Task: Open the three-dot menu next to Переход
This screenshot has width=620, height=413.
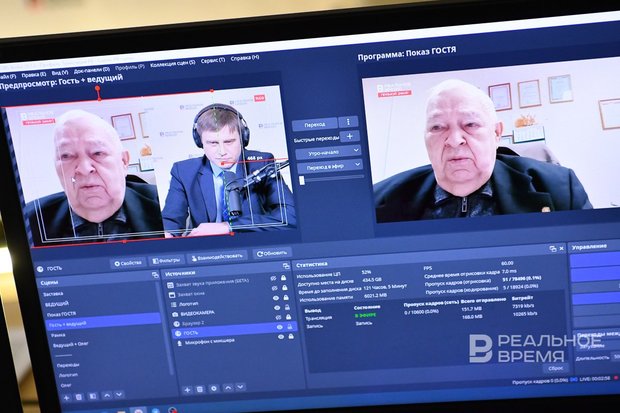Action: click(348, 122)
